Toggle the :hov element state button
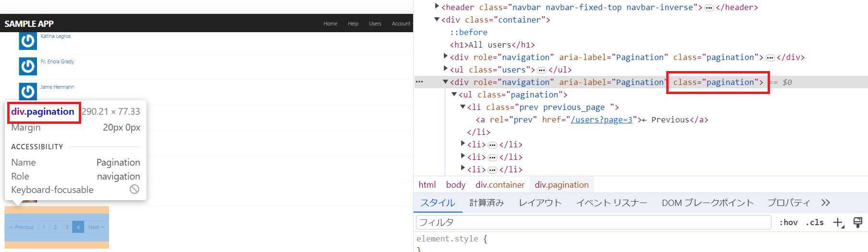 coord(788,222)
